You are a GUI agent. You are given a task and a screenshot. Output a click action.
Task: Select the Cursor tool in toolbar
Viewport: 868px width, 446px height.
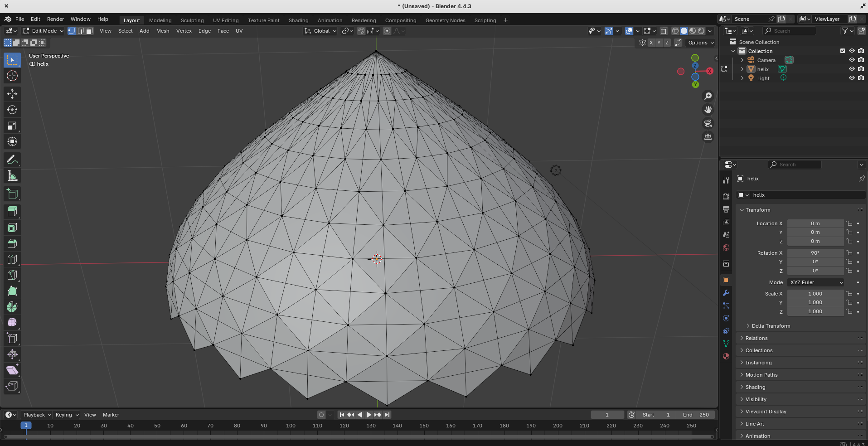click(x=12, y=76)
